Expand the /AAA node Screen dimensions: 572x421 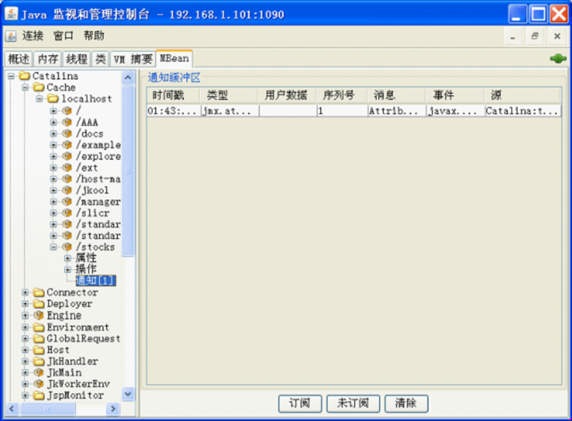point(54,122)
